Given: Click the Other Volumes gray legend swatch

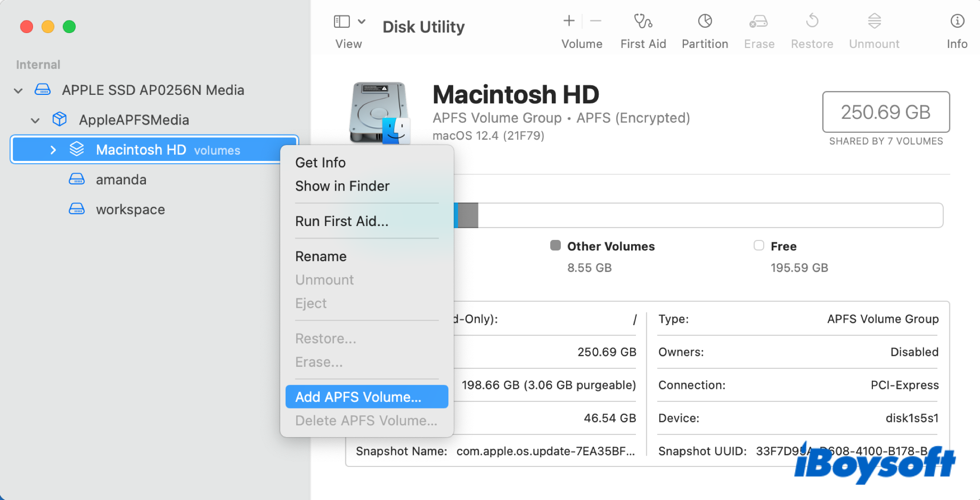Looking at the screenshot, I should (x=555, y=246).
